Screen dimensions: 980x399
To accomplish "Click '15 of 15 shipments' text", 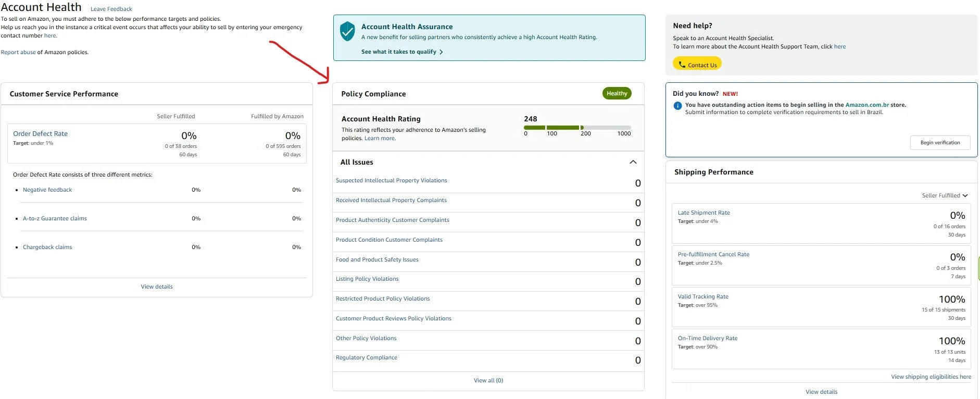I will [943, 310].
